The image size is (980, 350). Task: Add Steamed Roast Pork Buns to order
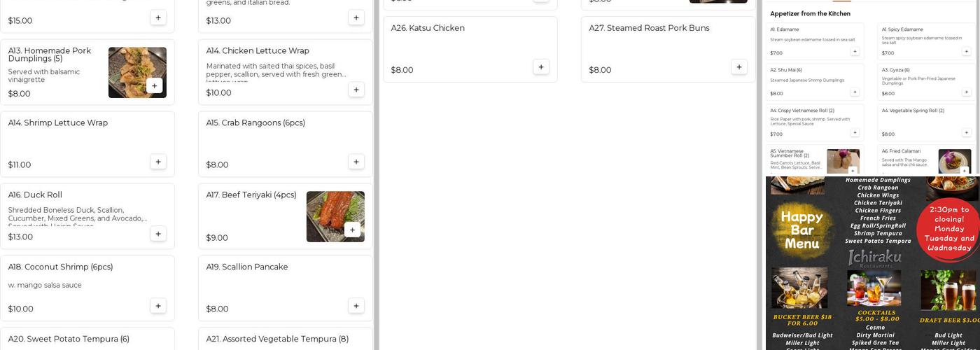click(738, 67)
